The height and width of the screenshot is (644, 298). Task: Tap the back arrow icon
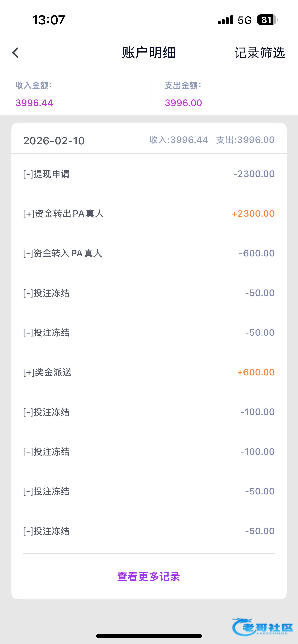click(x=16, y=53)
